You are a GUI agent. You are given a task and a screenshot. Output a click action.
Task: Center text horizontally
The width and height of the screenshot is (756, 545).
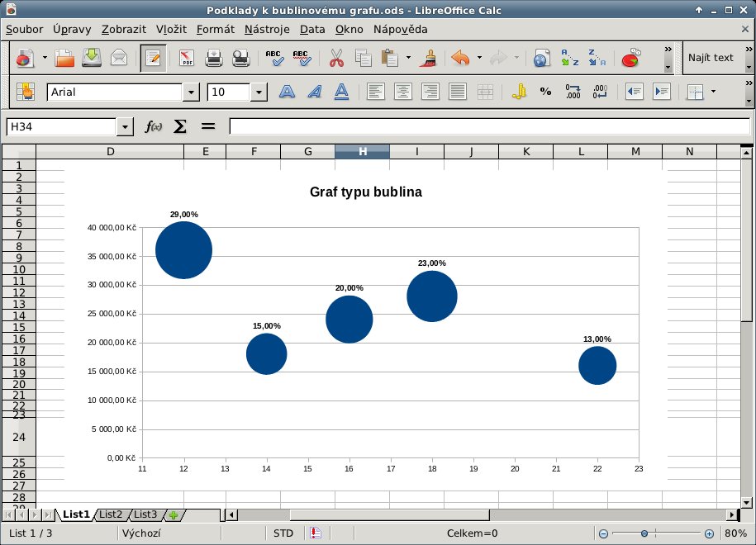coord(402,92)
